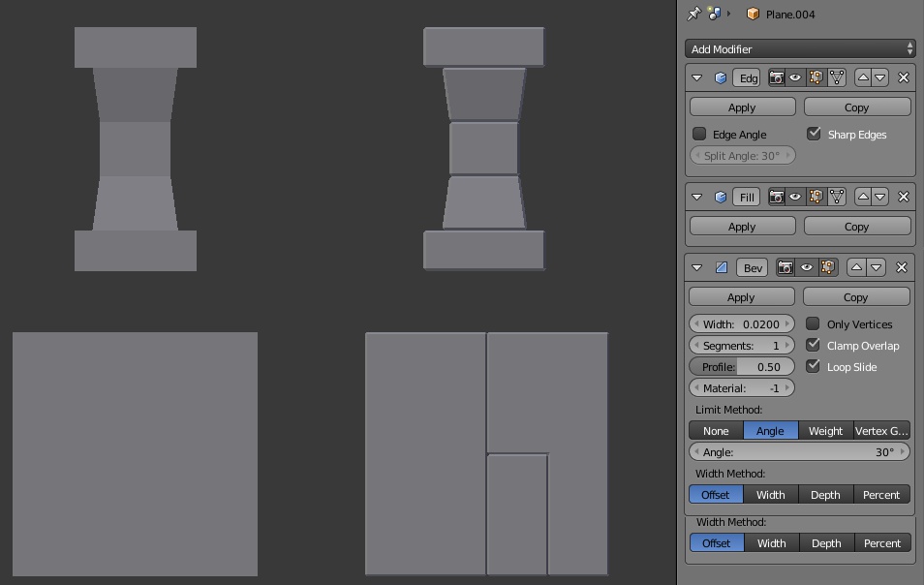Collapse the Bev modifier panel

[697, 267]
